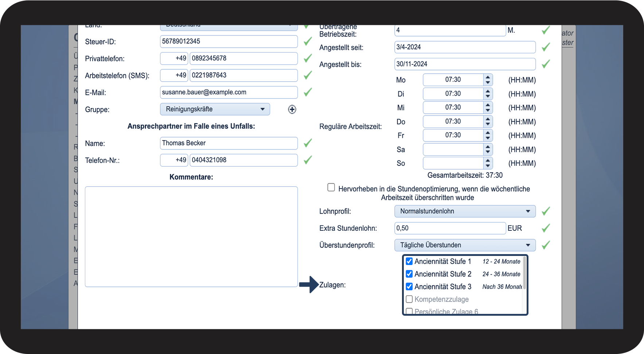Click the checkmark beside Angestellt bis
Screen dimensions: 644x354
pyautogui.click(x=546, y=64)
